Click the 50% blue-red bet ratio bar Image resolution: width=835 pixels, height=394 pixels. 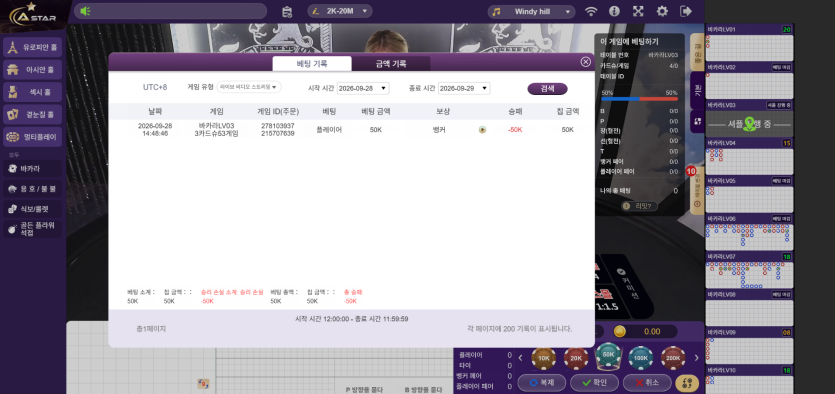639,99
